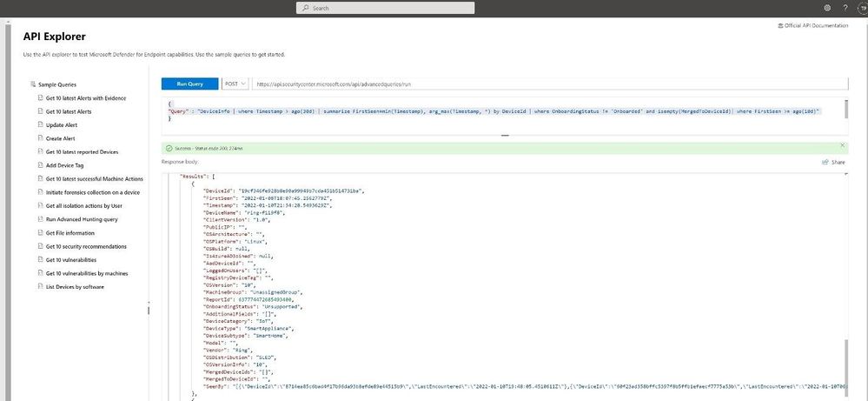
Task: Click document icon beside List Devices by software
Action: (x=41, y=287)
